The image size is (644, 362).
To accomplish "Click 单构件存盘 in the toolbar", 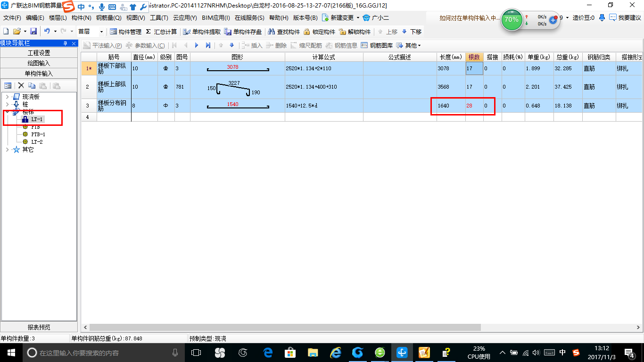I will coord(243,32).
